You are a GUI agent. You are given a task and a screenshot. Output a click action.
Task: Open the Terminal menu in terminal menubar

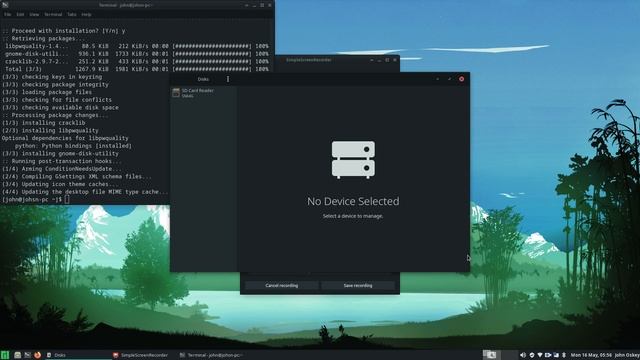coord(53,14)
